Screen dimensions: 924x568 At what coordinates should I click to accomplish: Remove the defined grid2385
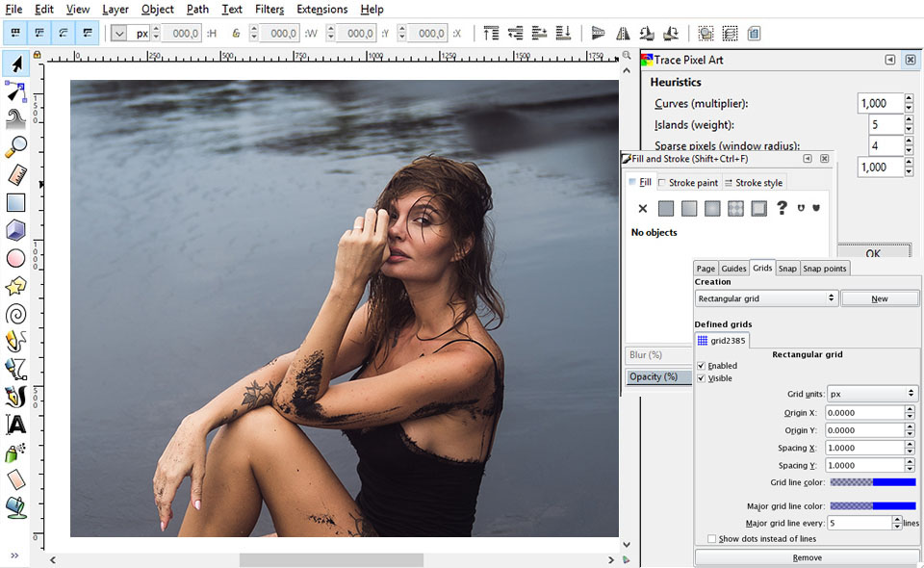tap(807, 556)
